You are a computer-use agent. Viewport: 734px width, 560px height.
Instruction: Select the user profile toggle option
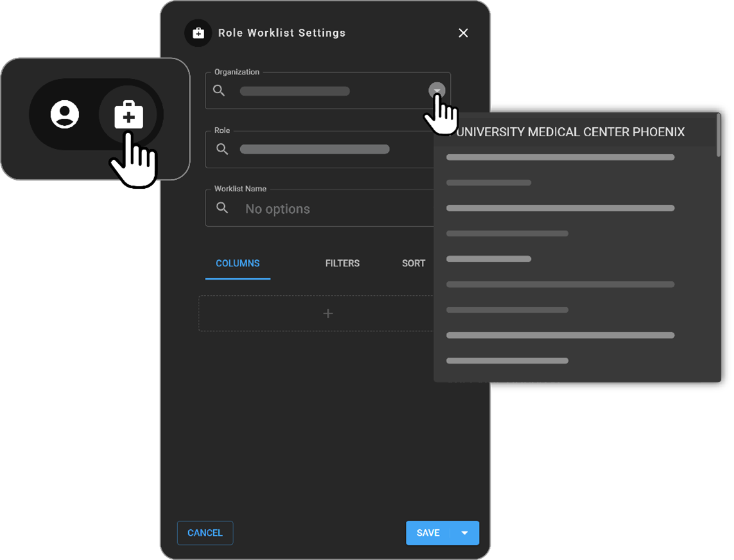pos(65,115)
